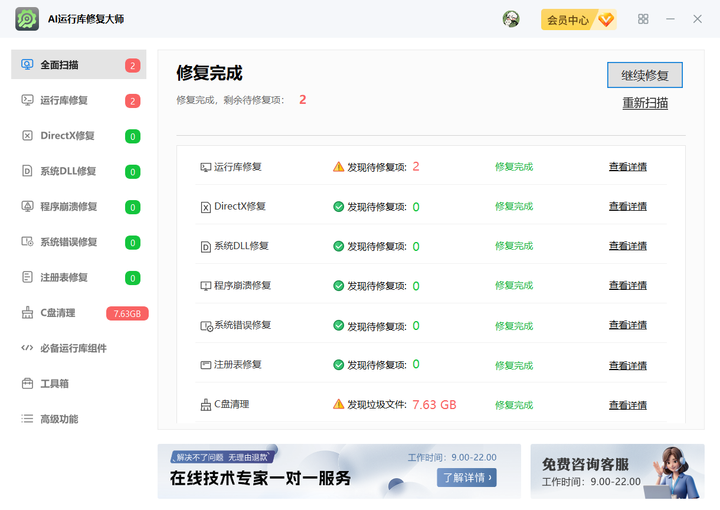This screenshot has height=510, width=720.
Task: Switch to DirectX修复 in the sidebar
Action: point(79,135)
